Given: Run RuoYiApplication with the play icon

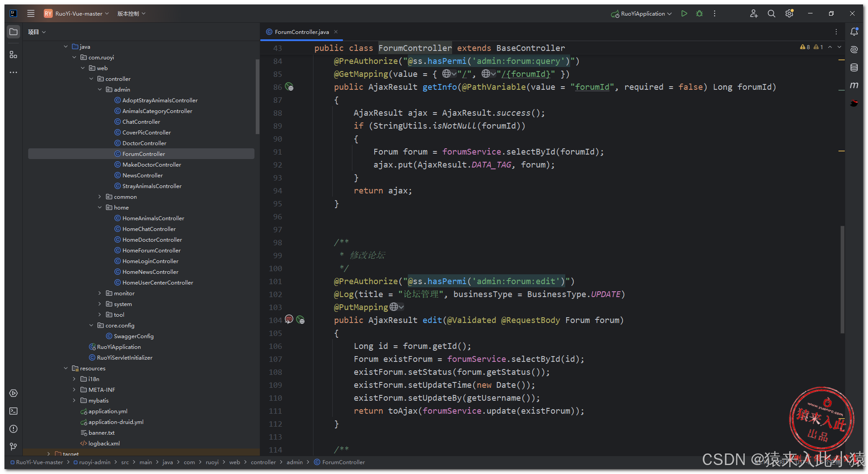Looking at the screenshot, I should 684,13.
